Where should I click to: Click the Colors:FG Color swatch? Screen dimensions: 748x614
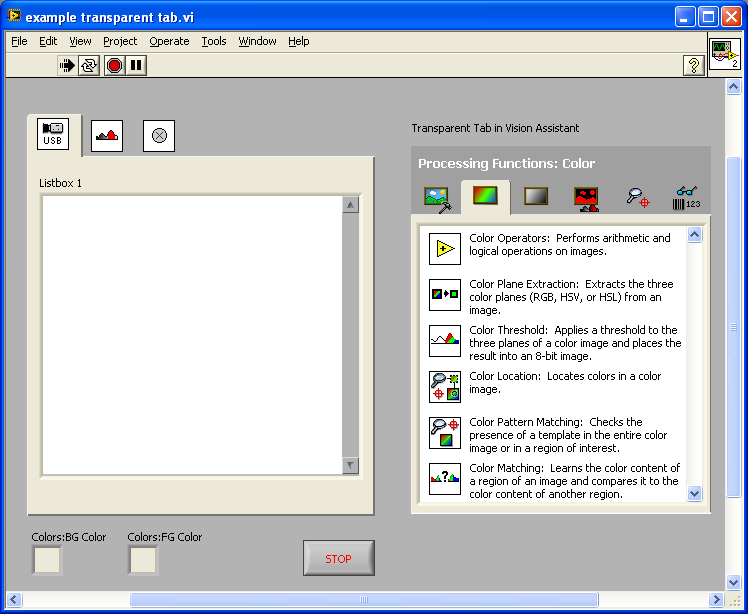click(x=143, y=560)
